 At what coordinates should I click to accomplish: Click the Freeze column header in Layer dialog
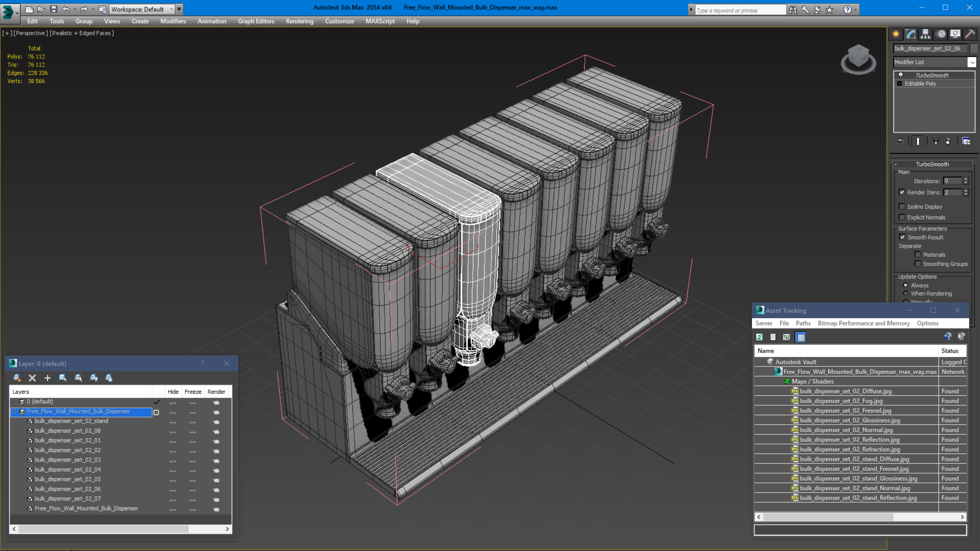point(193,392)
